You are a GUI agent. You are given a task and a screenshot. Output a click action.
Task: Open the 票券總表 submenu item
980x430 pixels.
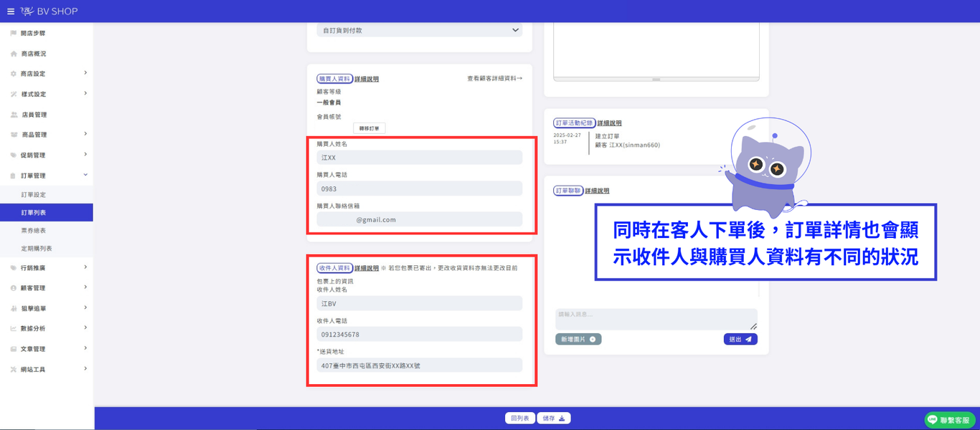[x=33, y=231]
